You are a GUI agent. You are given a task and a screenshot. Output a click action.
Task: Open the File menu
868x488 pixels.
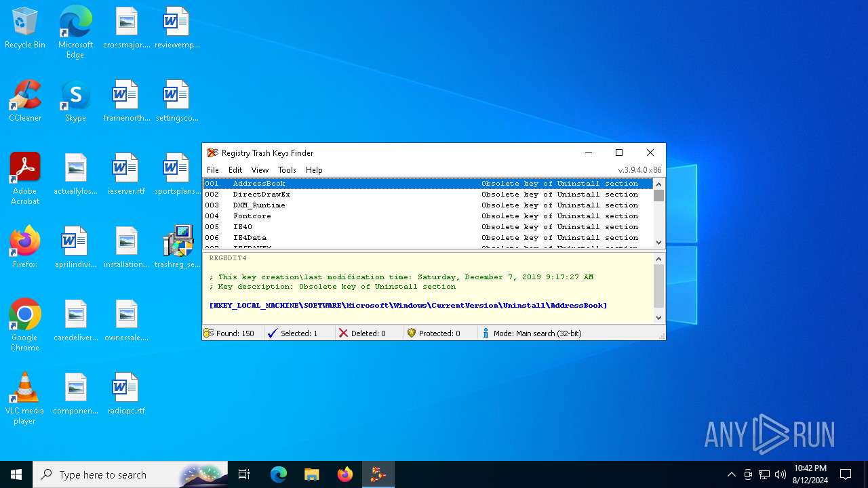point(213,170)
